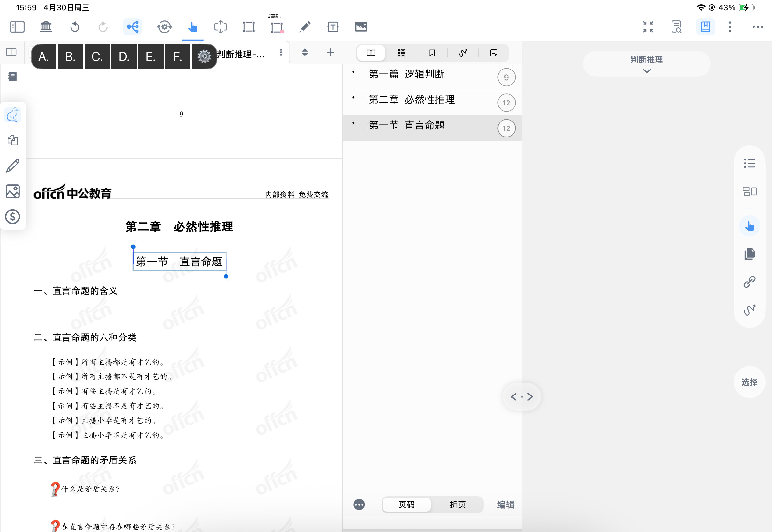Select the 页码 segment

coord(407,505)
